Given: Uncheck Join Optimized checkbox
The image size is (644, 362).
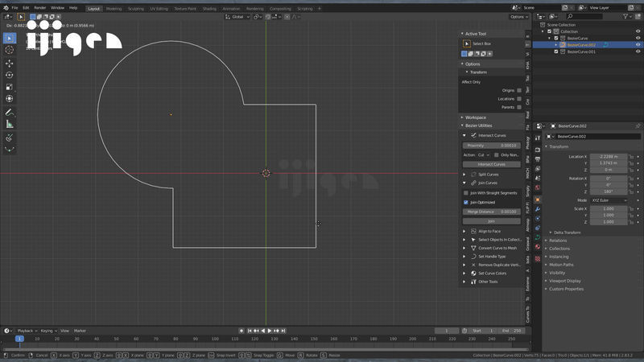Looking at the screenshot, I should click(466, 203).
